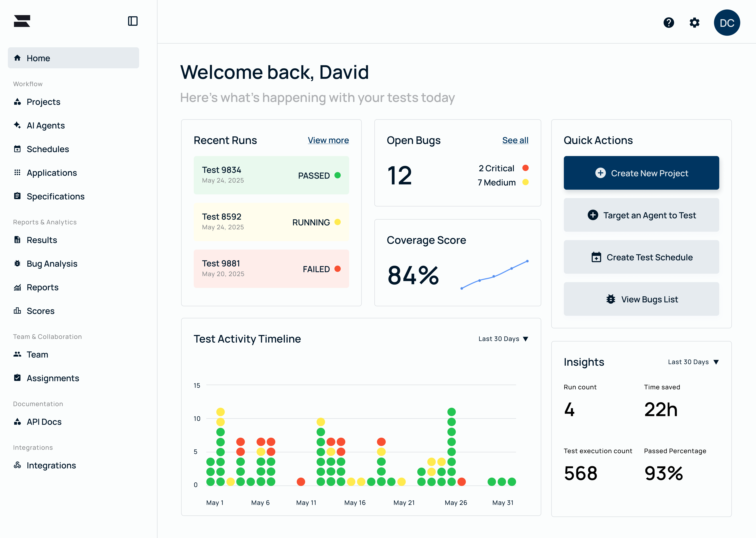Click the AI Agents sparkle icon
Screen dimensions: 756x538
point(17,125)
